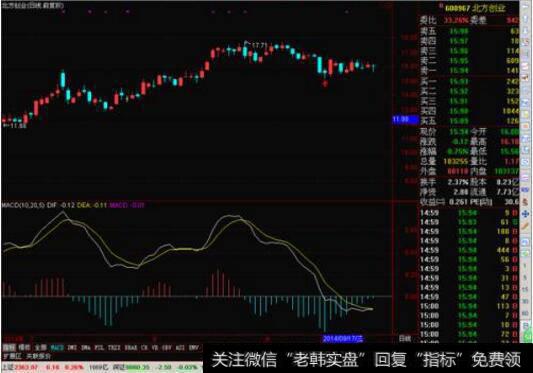The image size is (533, 373).
Task: Open the 模板 tab
Action: point(24,348)
